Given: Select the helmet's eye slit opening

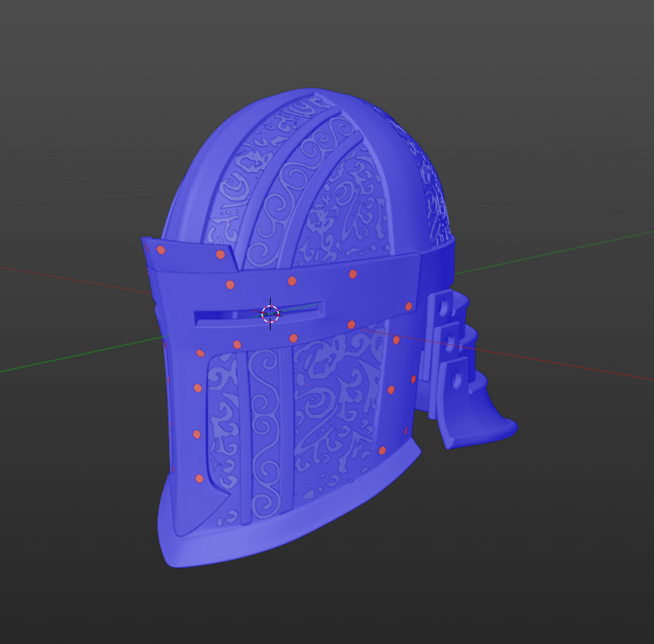Looking at the screenshot, I should 258,315.
